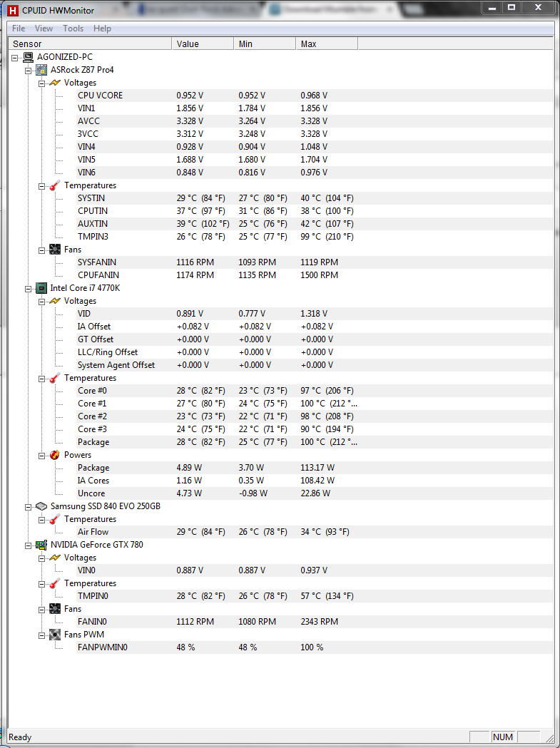
Task: Collapse the Fans PWM group
Action: 42,635
